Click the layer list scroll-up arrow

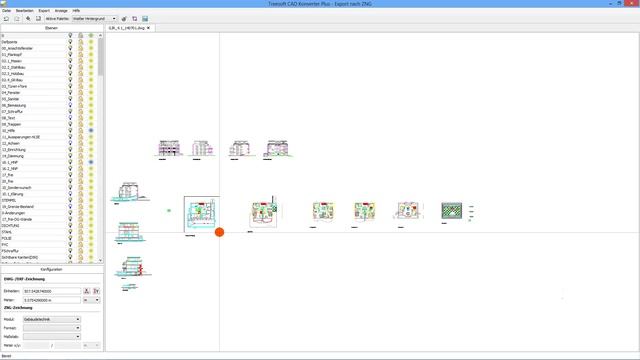pos(100,36)
